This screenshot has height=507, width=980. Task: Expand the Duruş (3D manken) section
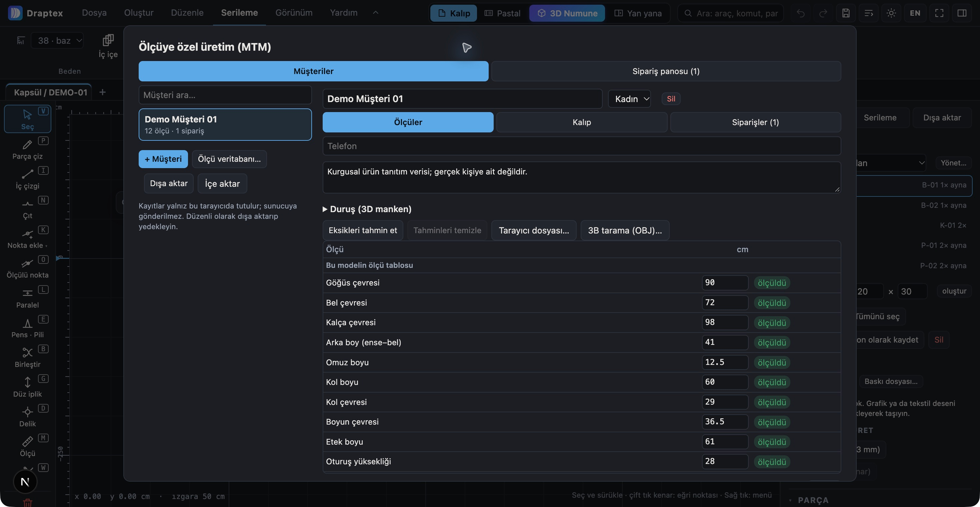pos(367,209)
